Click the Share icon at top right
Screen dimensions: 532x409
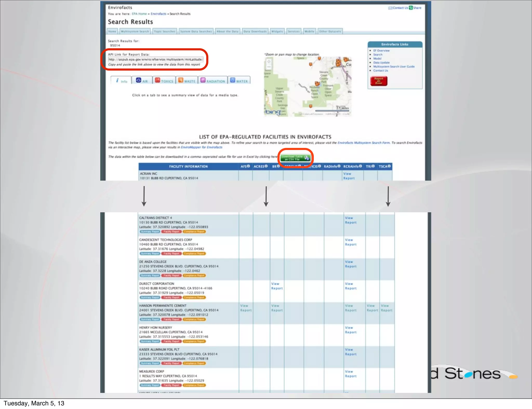tap(411, 8)
